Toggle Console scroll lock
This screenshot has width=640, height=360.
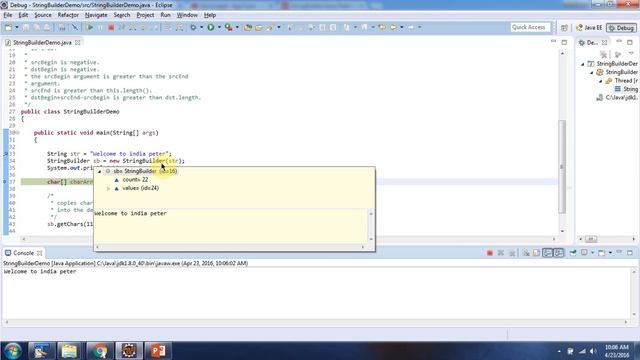pos(536,253)
